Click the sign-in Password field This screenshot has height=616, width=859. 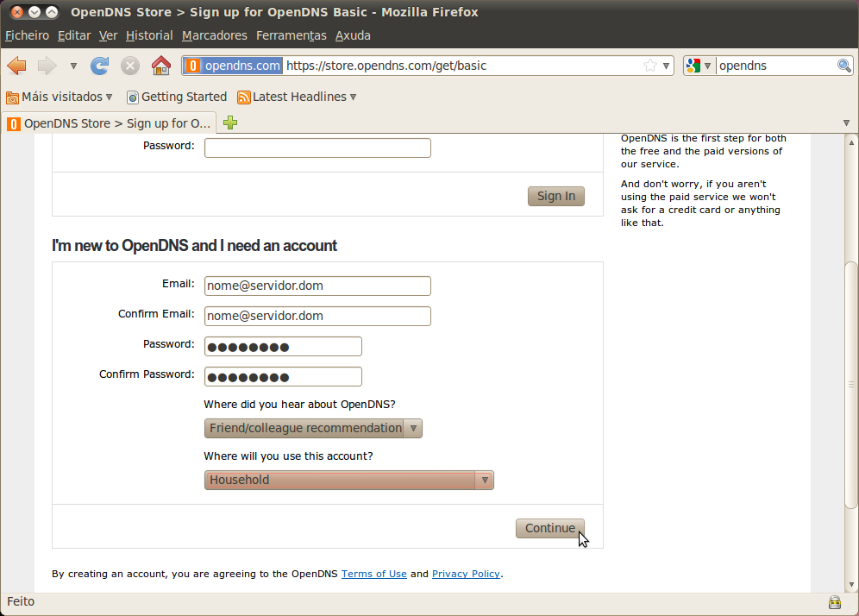pyautogui.click(x=317, y=148)
